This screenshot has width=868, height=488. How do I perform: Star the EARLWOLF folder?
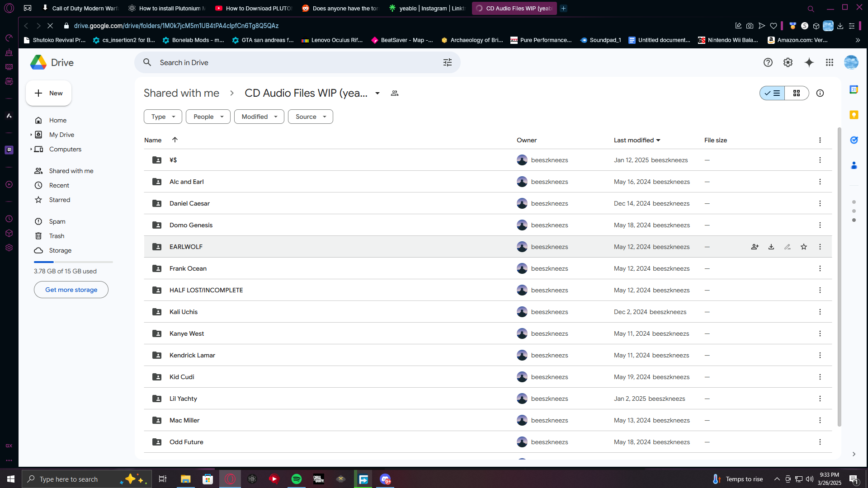coord(804,247)
